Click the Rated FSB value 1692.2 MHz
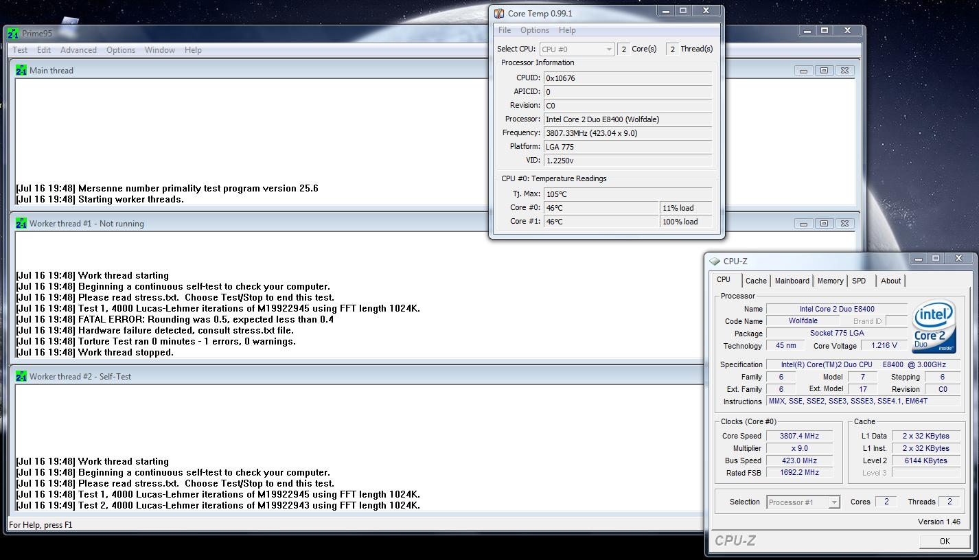The width and height of the screenshot is (979, 560). coord(799,473)
